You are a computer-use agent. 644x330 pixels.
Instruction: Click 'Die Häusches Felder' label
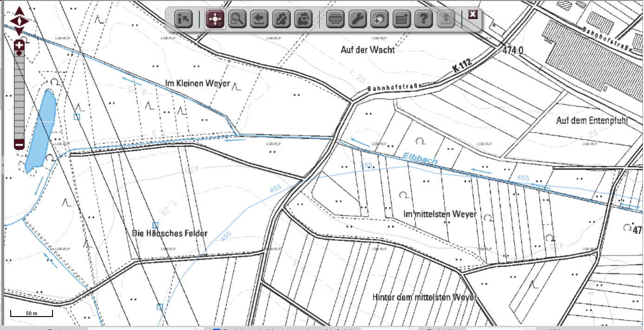point(170,233)
